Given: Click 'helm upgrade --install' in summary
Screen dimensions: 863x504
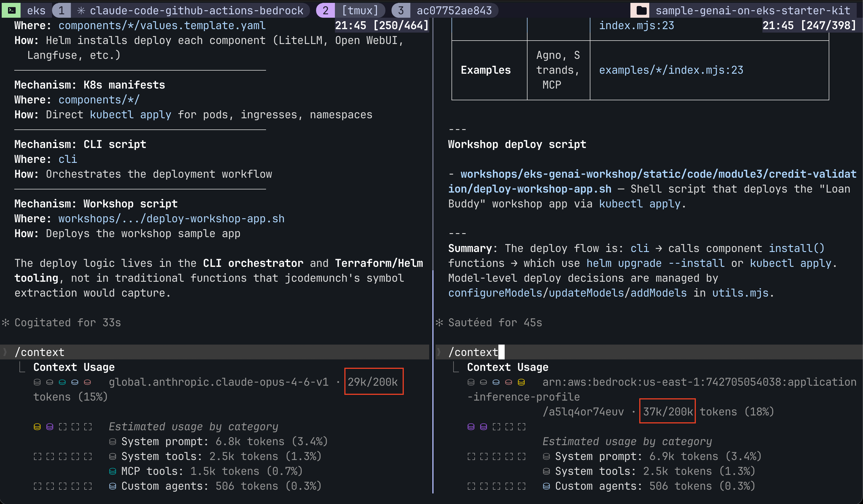Looking at the screenshot, I should pos(655,263).
